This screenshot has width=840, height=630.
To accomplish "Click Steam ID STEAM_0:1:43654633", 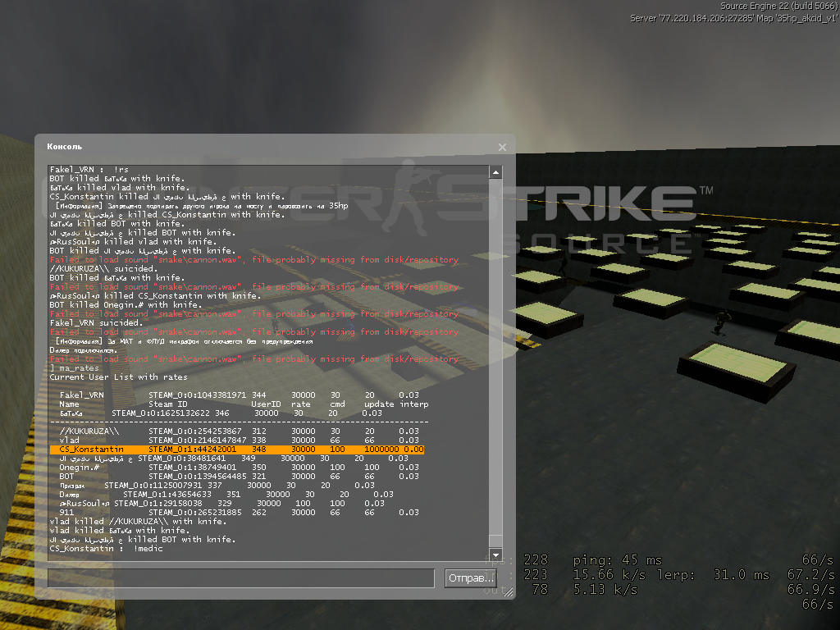I will (167, 495).
